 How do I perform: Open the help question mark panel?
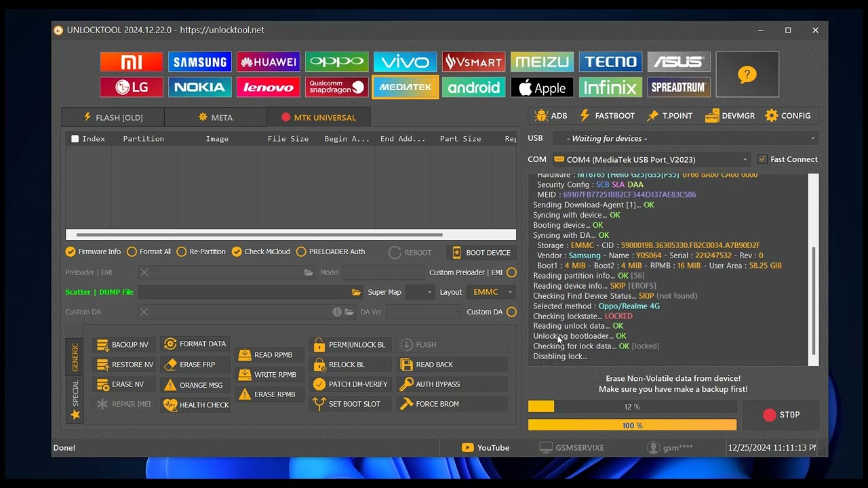pyautogui.click(x=747, y=75)
